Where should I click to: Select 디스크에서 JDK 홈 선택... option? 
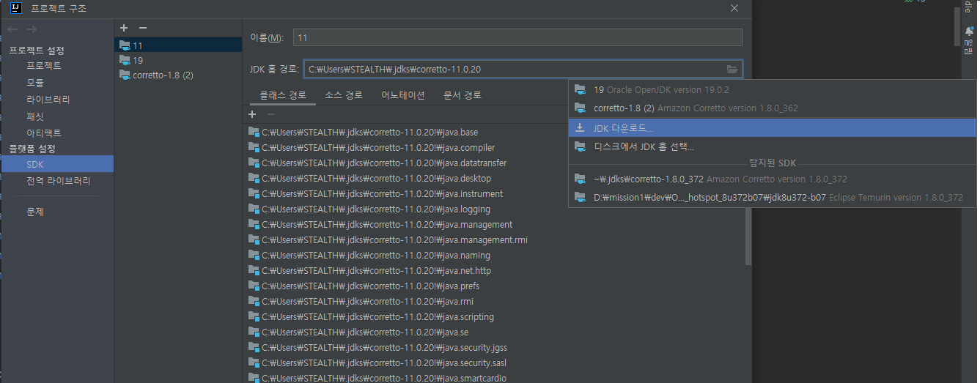tap(773, 146)
